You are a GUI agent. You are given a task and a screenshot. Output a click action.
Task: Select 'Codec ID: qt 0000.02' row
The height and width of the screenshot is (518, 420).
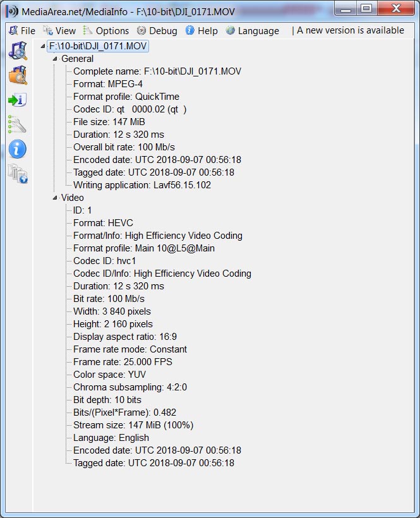point(129,109)
